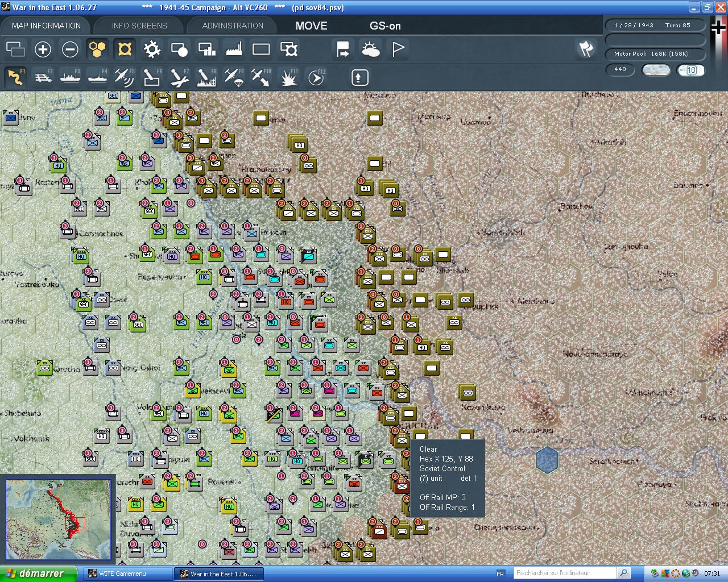Click the rectangle-with-circle overlay icon
Screen dimensions: 728x582
click(x=179, y=49)
